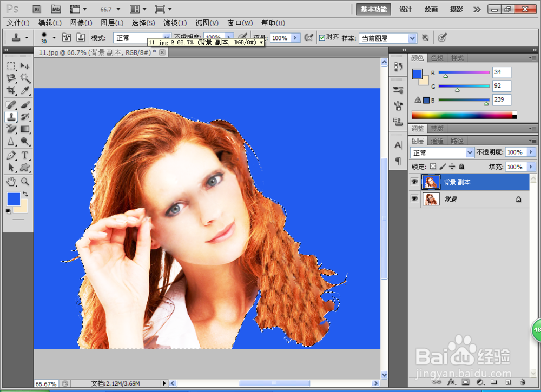Screen dimensions: 541x392
Task: Open the 图像(I) menu
Action: coord(81,23)
